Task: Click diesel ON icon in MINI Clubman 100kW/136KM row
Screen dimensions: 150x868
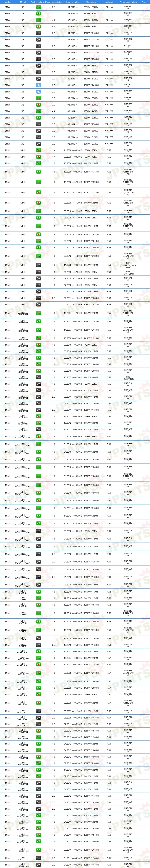Action: [x=39, y=403]
